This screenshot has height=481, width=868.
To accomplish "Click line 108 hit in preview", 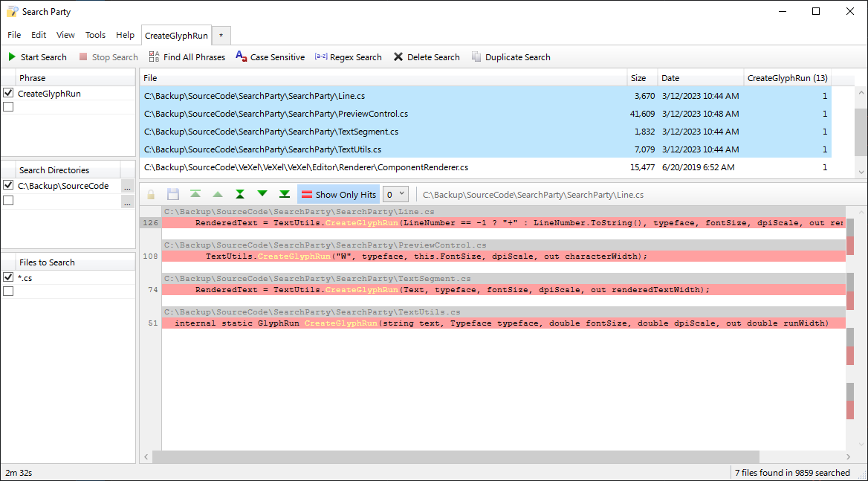I will point(503,256).
